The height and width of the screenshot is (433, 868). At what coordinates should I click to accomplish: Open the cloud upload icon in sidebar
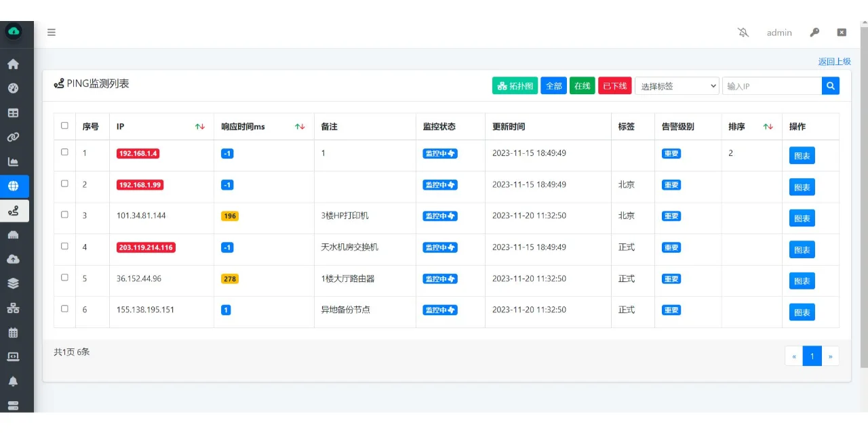tap(15, 259)
